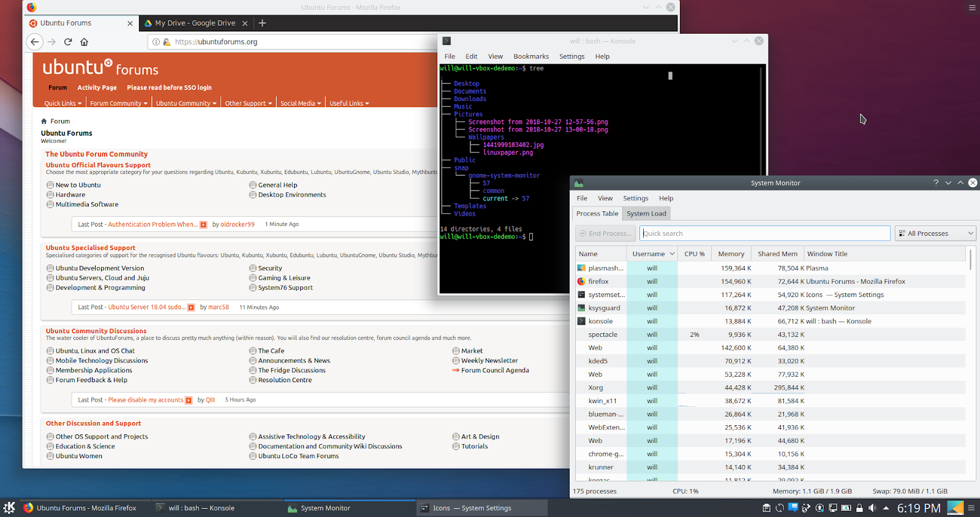Open the battery status tray icon
The height and width of the screenshot is (517, 980).
(846, 508)
